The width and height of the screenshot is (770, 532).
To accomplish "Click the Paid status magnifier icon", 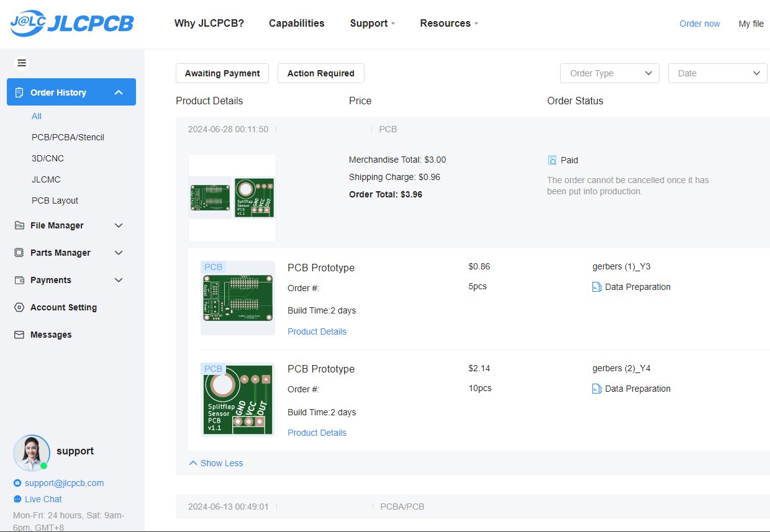I will point(552,160).
